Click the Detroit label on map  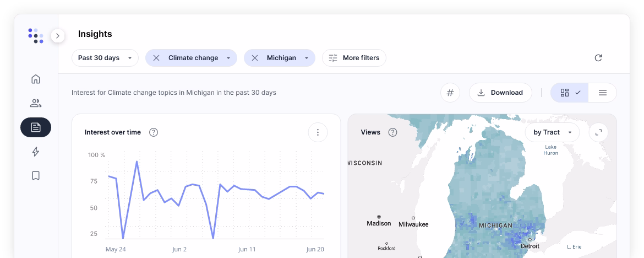click(530, 246)
